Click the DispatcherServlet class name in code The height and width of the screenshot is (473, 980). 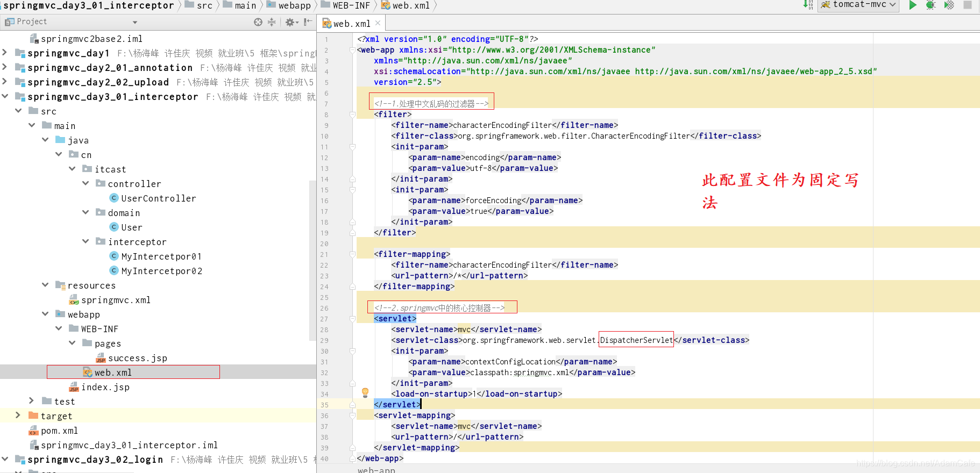(636, 340)
